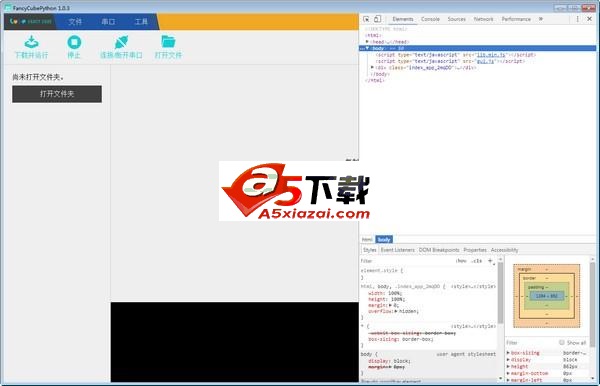Open the Styles sub-tab
Screen dimensions: 600x386
point(370,250)
